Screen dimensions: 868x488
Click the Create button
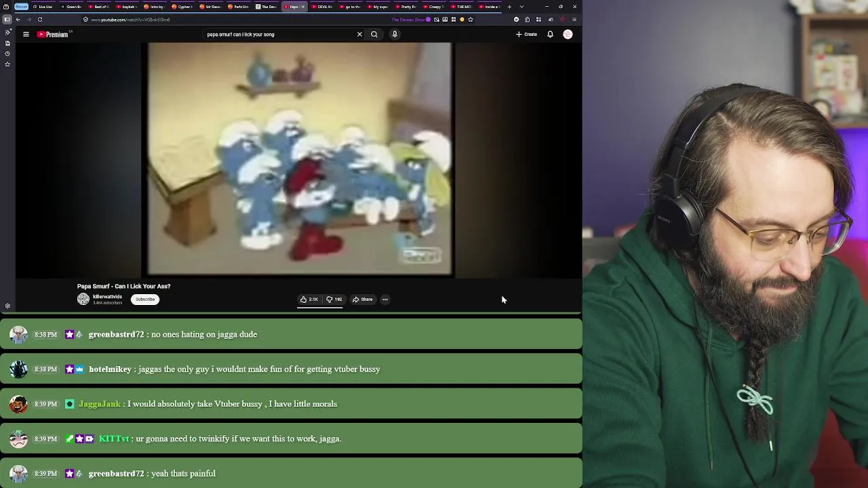(x=526, y=35)
